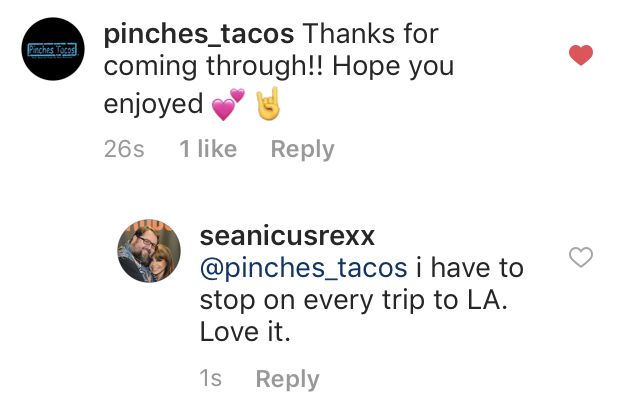This screenshot has height=407, width=637.
Task: Click the 1s timestamp
Action: [x=210, y=379]
